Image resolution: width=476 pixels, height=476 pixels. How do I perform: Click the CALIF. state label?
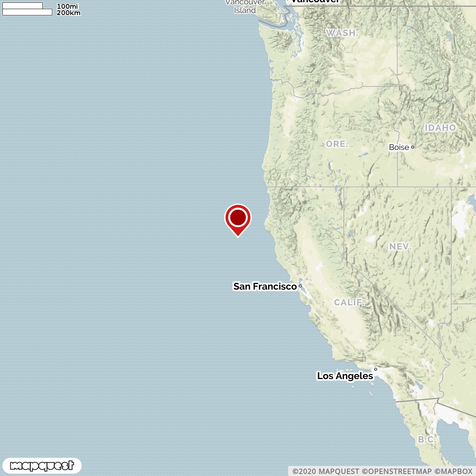pyautogui.click(x=349, y=303)
